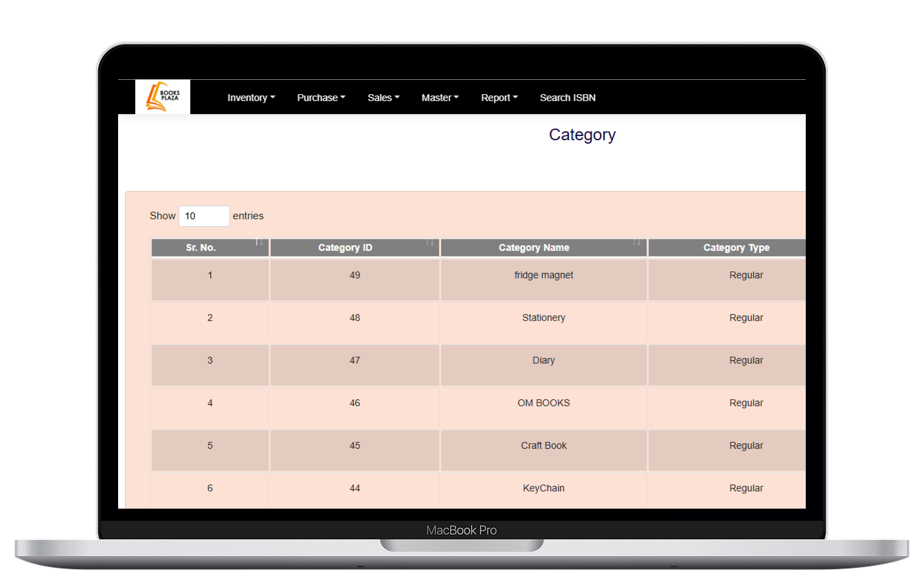Viewport: 924px width, 588px height.
Task: Select the 'OM BOOKS' category name
Action: tap(544, 403)
